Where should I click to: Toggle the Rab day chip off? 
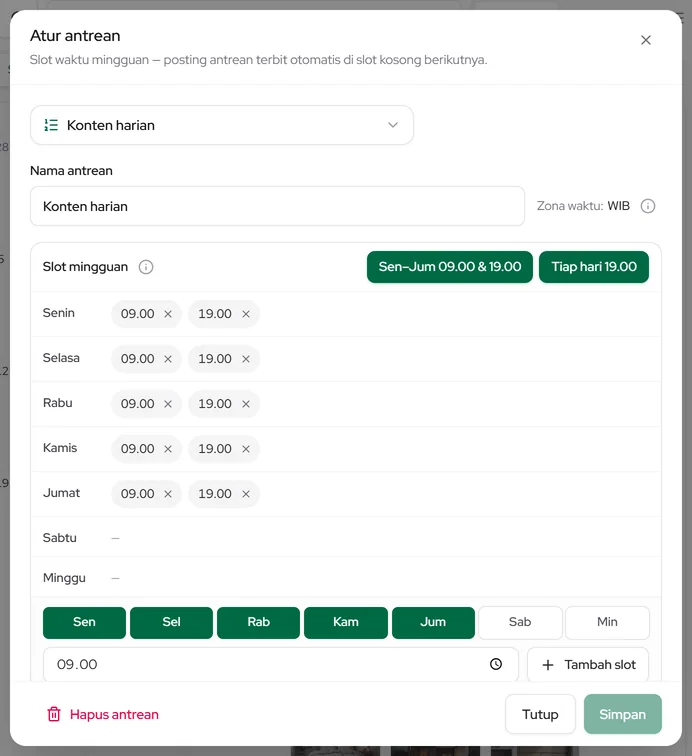[x=258, y=622]
